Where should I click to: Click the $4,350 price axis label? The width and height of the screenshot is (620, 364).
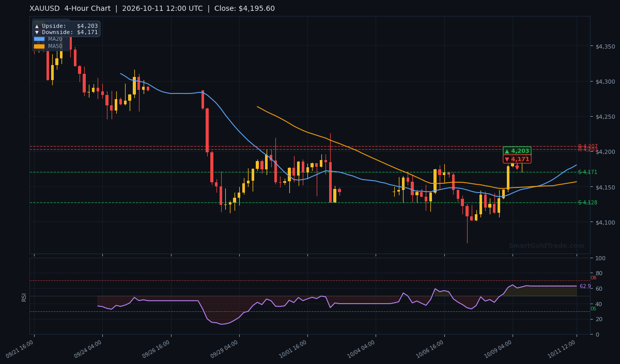pos(605,46)
